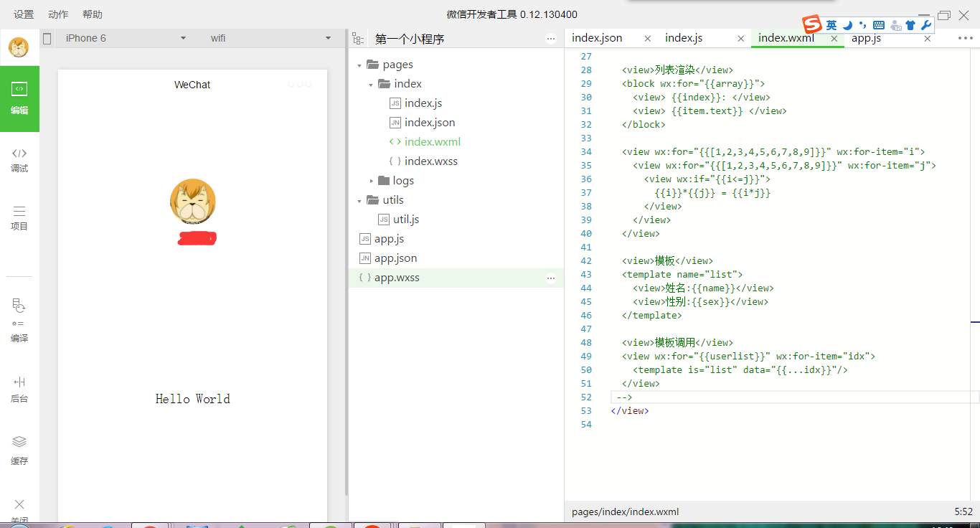Screen dimensions: 980x528
Task: Click the more options dots beside app.wxss
Action: 551,278
